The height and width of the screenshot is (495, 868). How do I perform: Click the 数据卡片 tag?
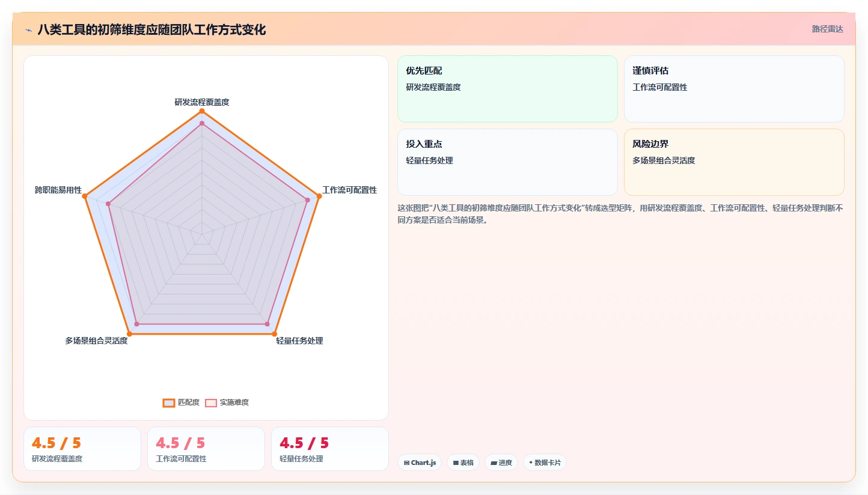[545, 463]
